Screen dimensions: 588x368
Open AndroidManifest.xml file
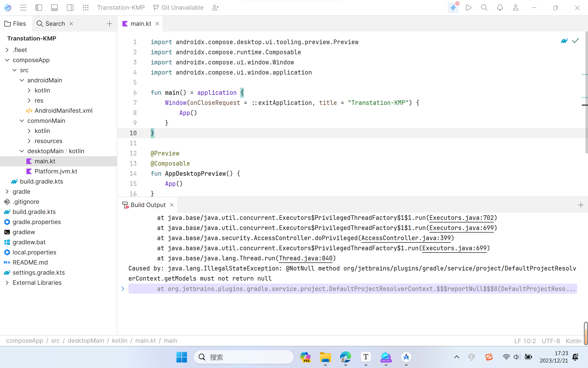click(59, 110)
